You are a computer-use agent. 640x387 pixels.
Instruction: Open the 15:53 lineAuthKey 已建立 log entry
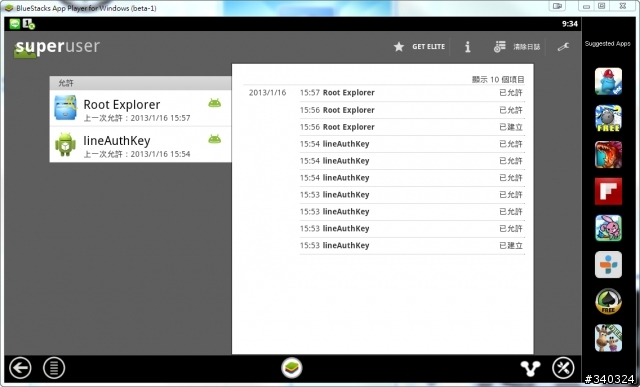[x=412, y=245]
